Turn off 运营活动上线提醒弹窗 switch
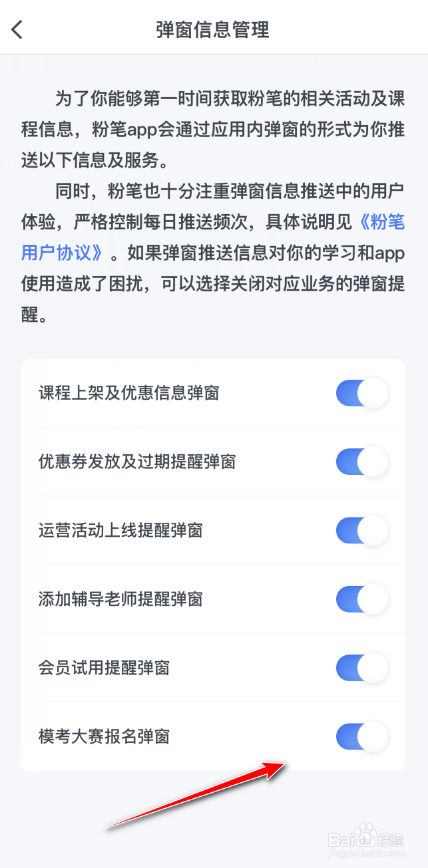Screen dimensions: 428x868 [361, 531]
